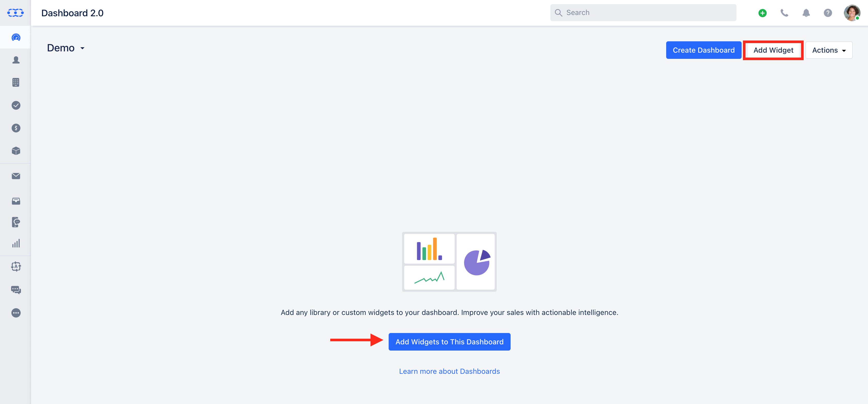Open Contacts person icon in sidebar
Screen dimensions: 868x404
click(x=16, y=60)
